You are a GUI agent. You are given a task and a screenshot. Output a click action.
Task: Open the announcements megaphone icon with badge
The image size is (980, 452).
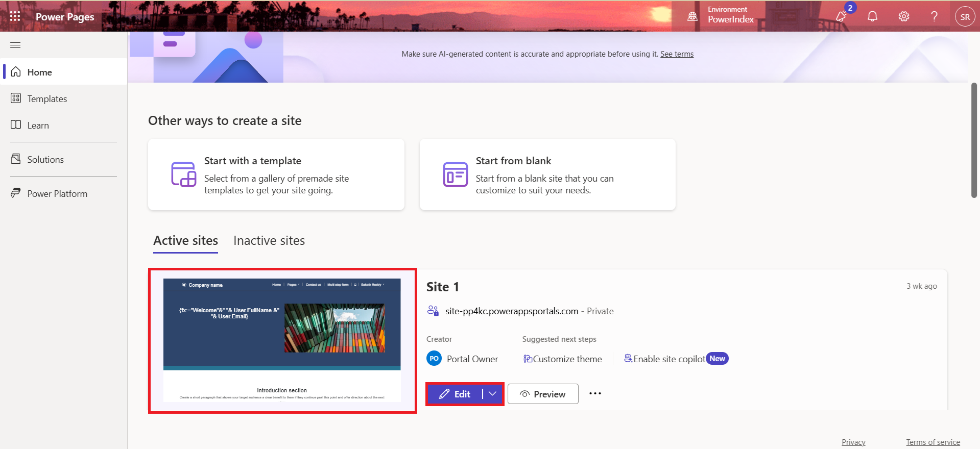[x=841, y=16]
